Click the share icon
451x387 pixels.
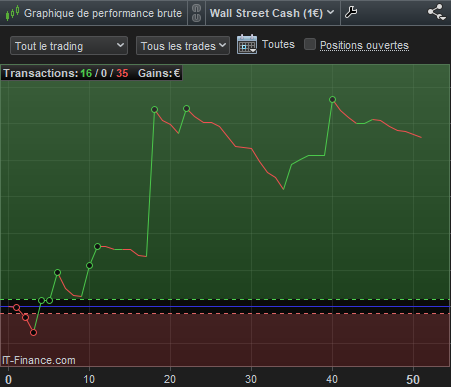(436, 12)
